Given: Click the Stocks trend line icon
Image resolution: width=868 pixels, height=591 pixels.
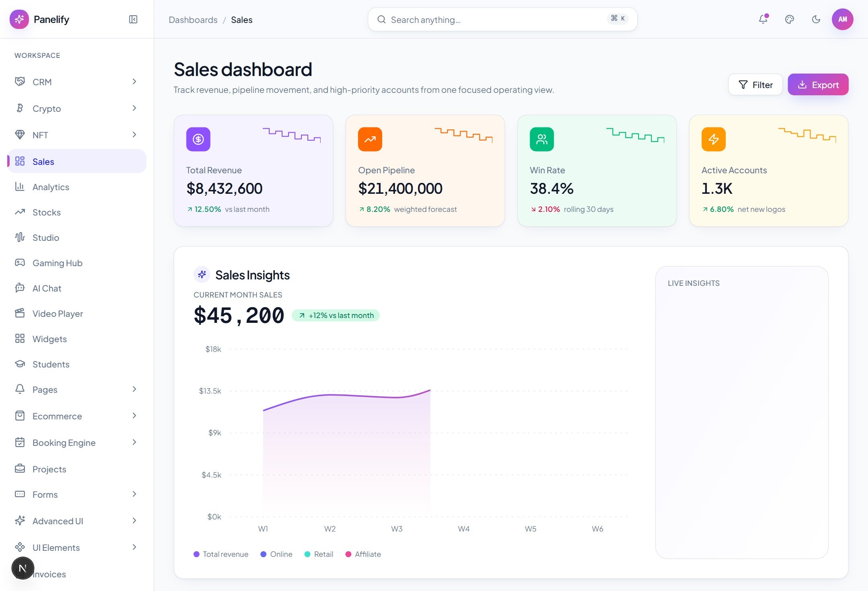Looking at the screenshot, I should coord(20,212).
